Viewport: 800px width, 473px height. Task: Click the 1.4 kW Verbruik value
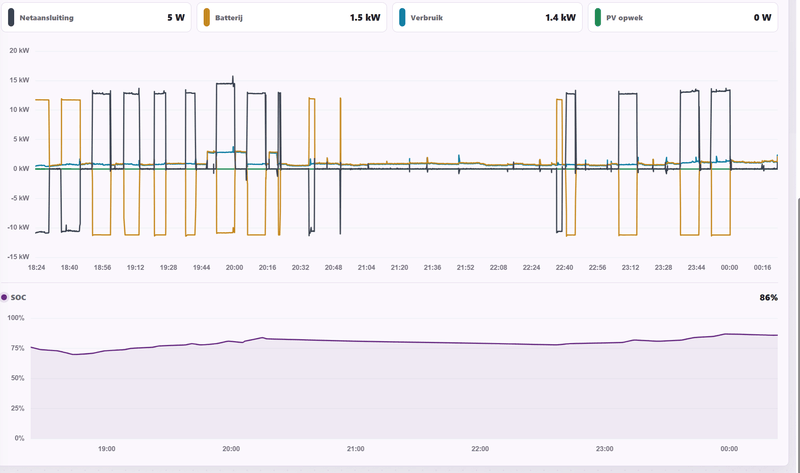click(560, 17)
